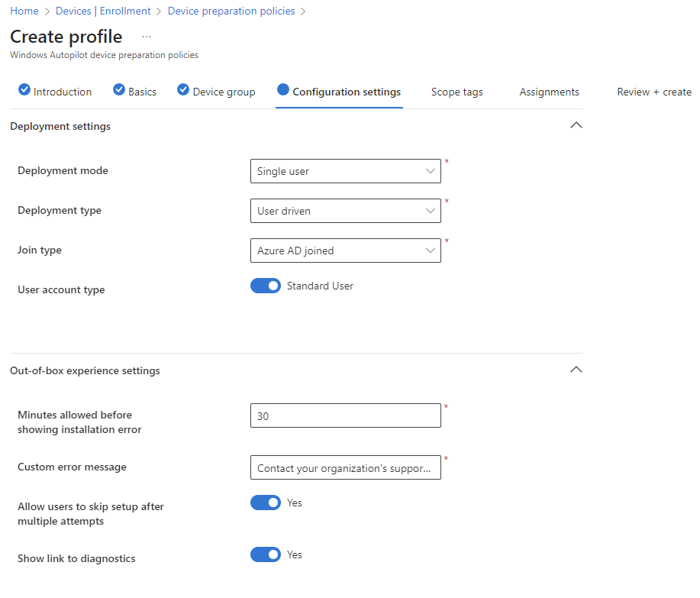Viewport: 700px width, 598px height.
Task: Click the Custom error message field
Action: pyautogui.click(x=346, y=467)
